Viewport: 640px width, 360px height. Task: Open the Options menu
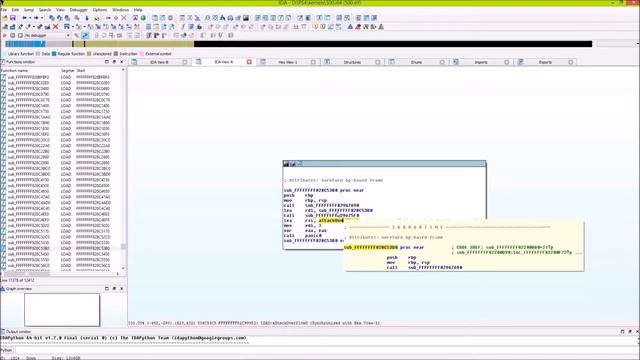tap(100, 10)
